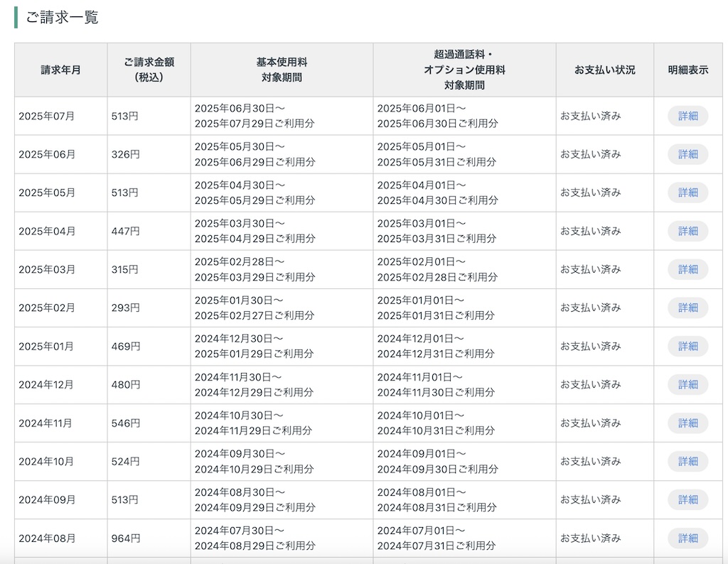Click 513円 amount in 2025年07月 row
Image resolution: width=728 pixels, height=564 pixels.
[125, 116]
